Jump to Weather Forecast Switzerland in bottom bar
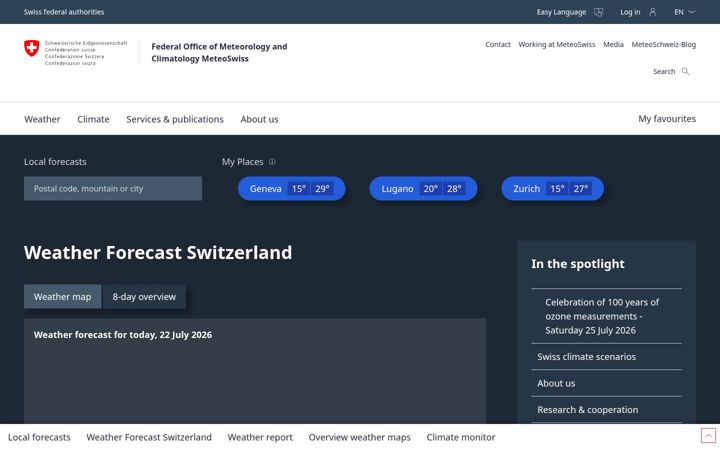This screenshot has width=720, height=450. pos(149,437)
